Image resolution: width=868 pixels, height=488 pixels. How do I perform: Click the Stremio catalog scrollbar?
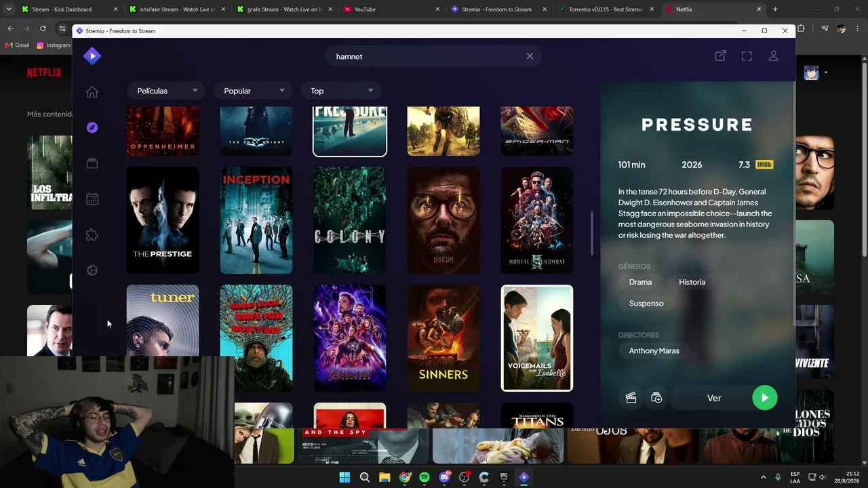591,234
